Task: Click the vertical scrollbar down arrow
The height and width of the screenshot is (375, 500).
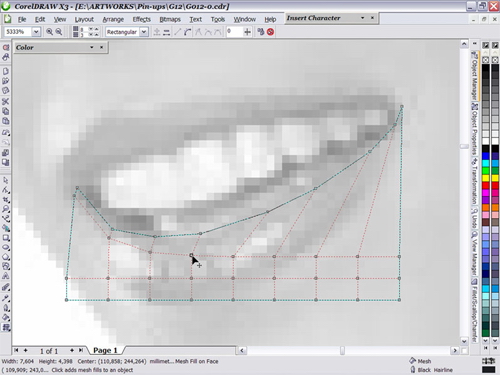Action: (464, 341)
